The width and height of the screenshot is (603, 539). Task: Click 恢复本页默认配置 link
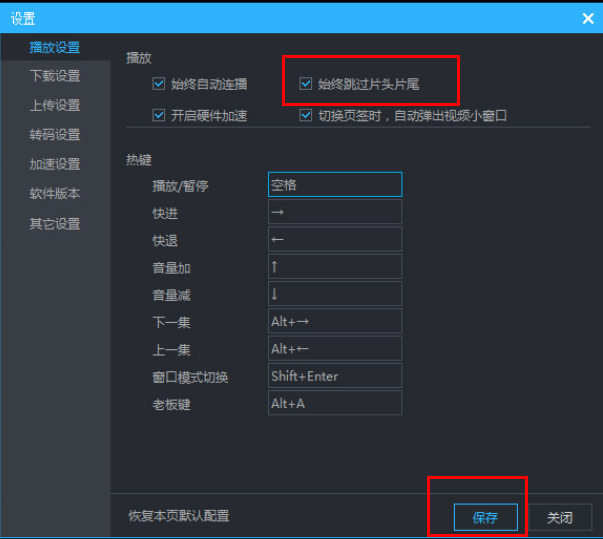point(179,517)
